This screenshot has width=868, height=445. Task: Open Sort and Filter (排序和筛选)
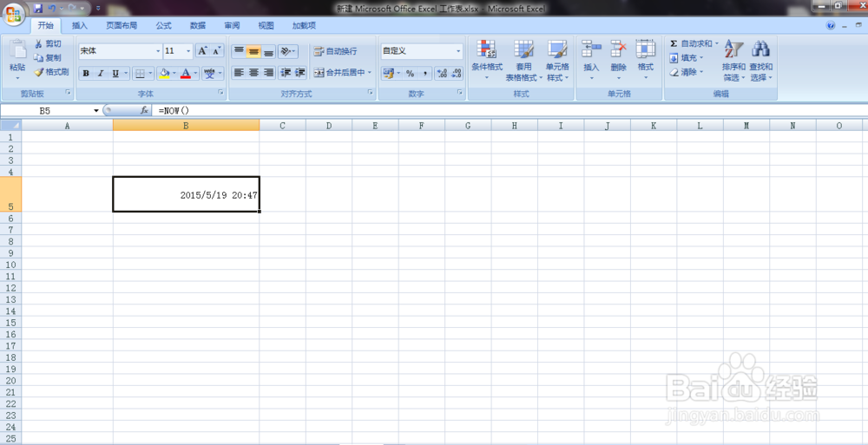point(734,61)
